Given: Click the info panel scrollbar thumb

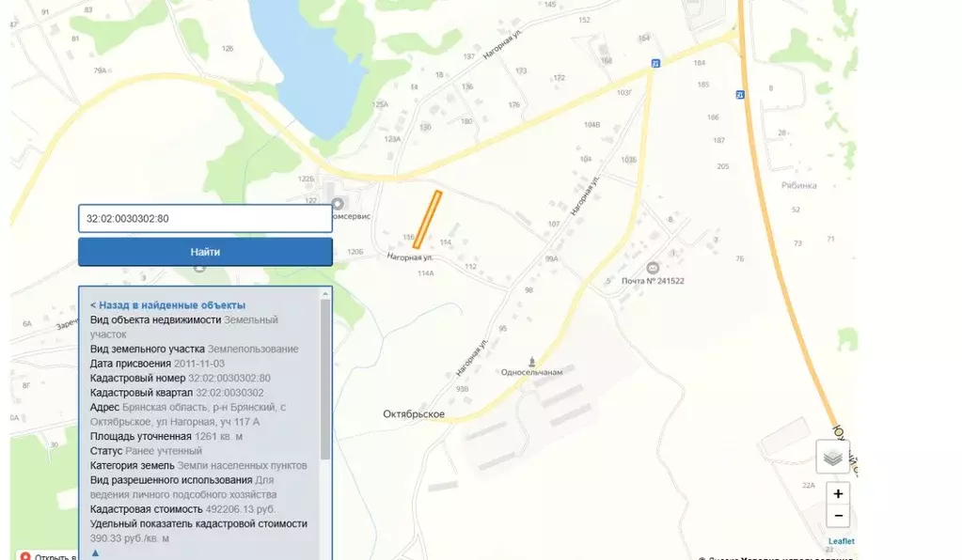Looking at the screenshot, I should [325, 380].
